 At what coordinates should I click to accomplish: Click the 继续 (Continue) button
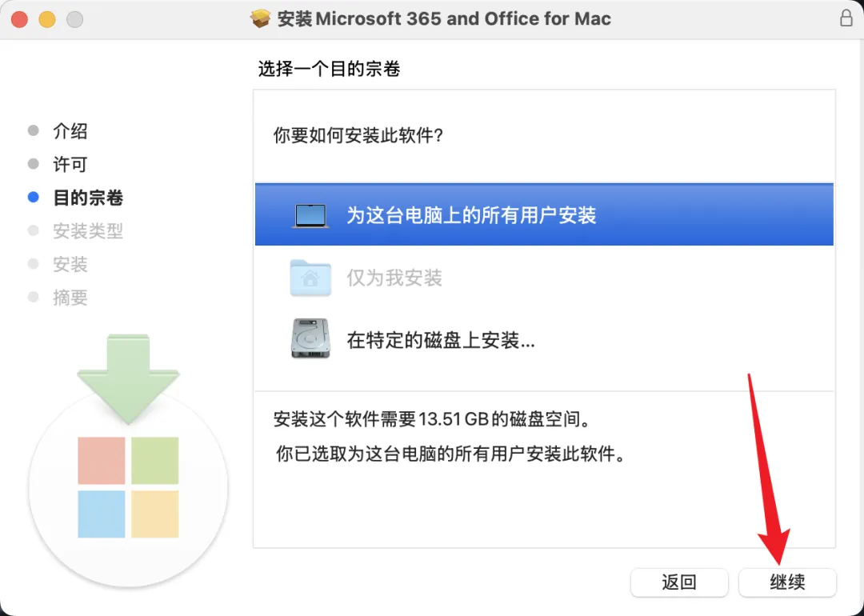pos(787,582)
